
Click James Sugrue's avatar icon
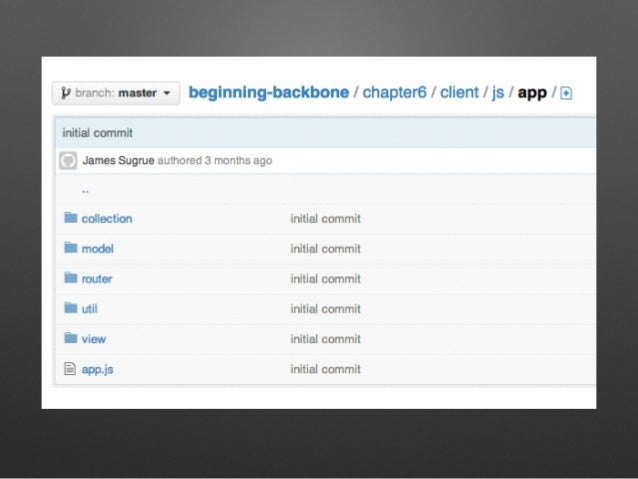(x=68, y=160)
